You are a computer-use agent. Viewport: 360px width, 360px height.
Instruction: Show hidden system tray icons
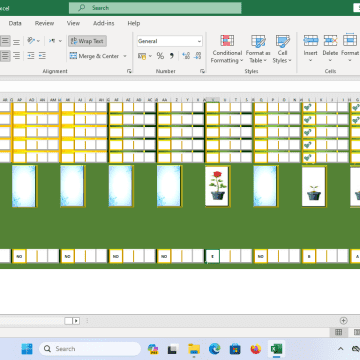click(x=340, y=349)
